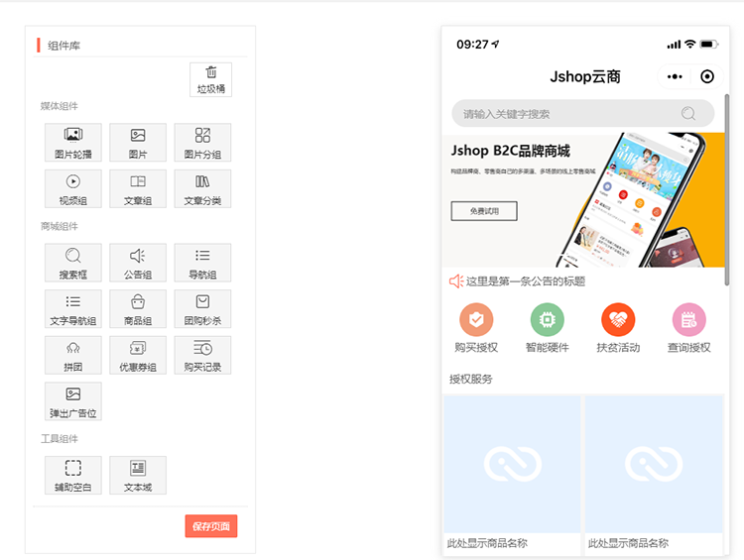Select the 图片分组 image group component
Screen dimensions: 744x560
coord(202,143)
